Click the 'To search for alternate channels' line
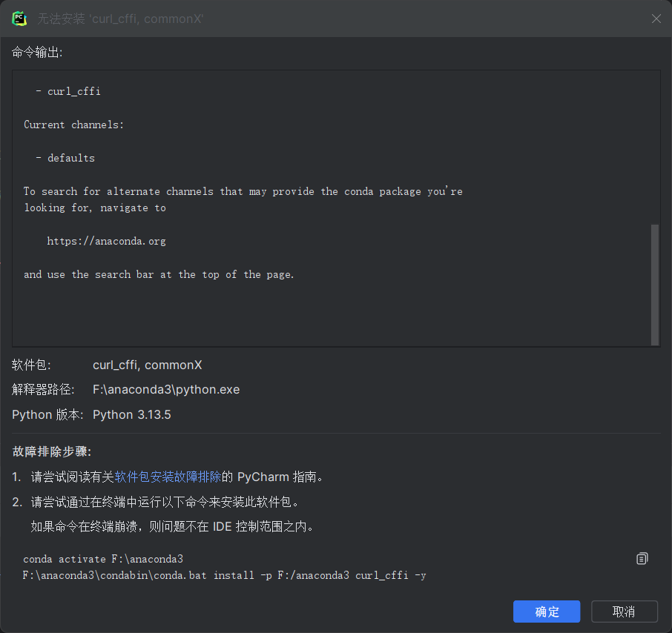Image resolution: width=672 pixels, height=633 pixels. 243,191
